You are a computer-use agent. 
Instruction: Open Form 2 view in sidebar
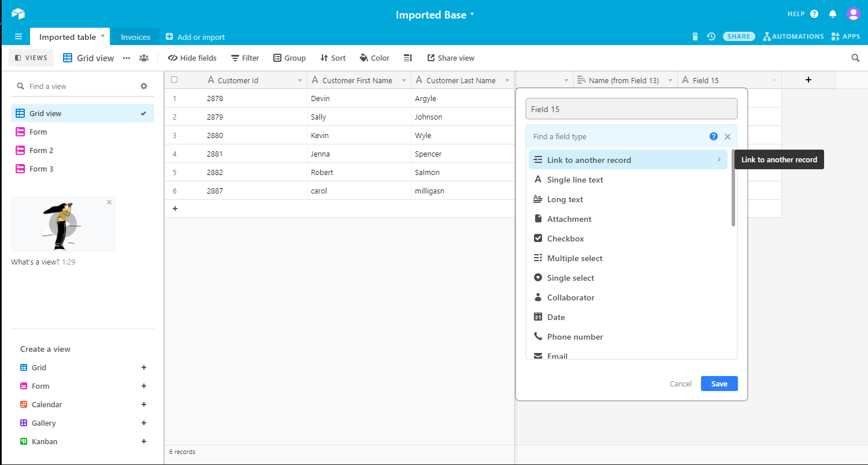click(x=83, y=150)
